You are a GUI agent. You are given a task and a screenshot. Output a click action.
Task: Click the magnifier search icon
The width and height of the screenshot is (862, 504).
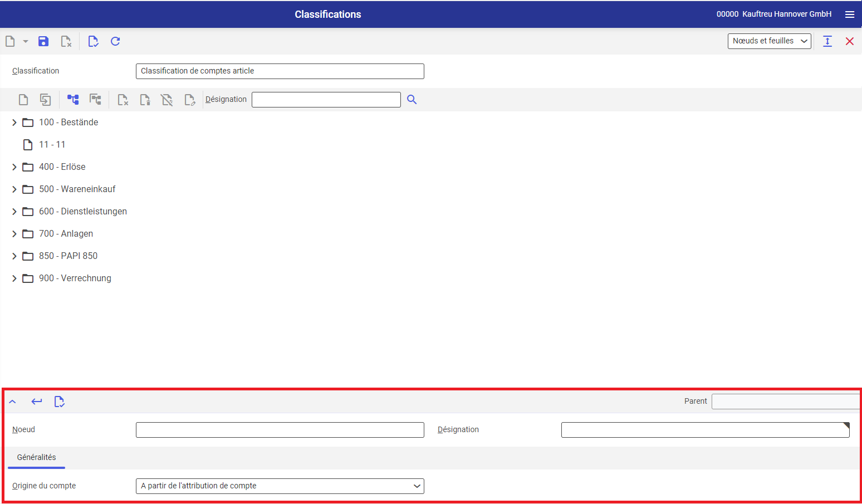pyautogui.click(x=412, y=99)
